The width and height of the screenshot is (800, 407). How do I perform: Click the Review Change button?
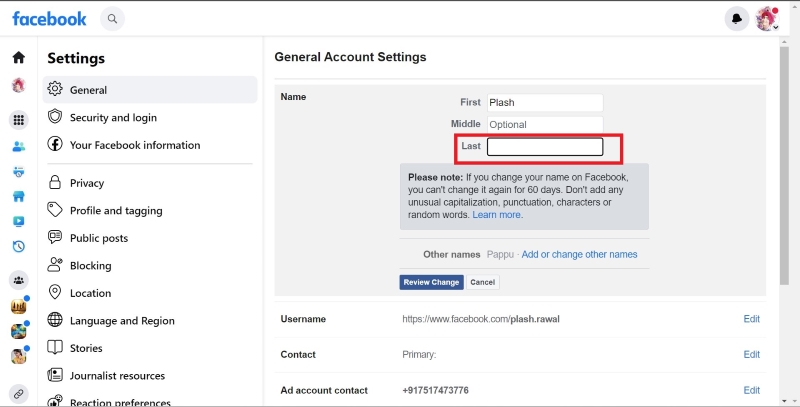pyautogui.click(x=432, y=282)
